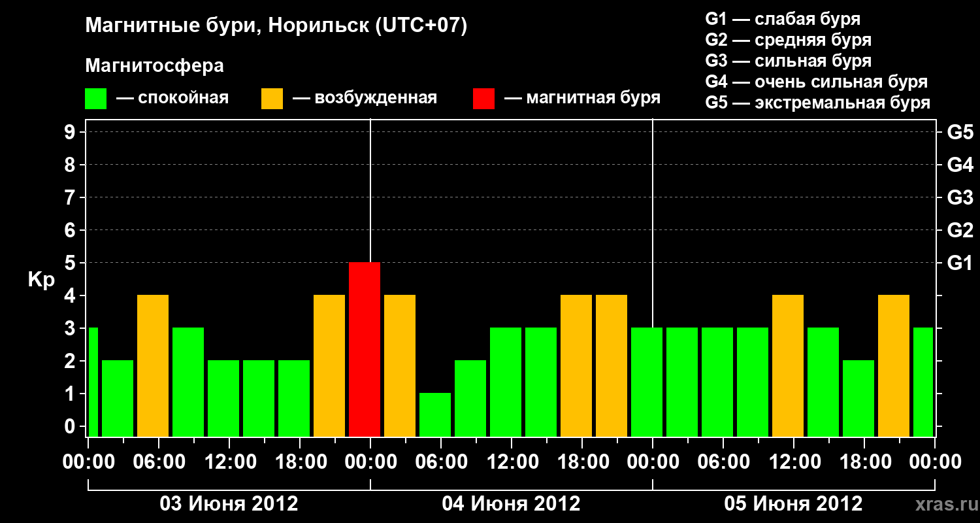980x523 pixels.
Task: Click the shortest green bar at Kp 1
Action: coord(435,414)
